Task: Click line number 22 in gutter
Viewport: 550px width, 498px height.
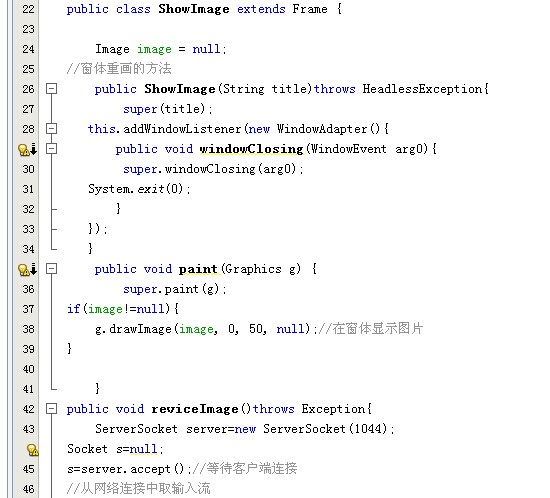Action: point(28,9)
